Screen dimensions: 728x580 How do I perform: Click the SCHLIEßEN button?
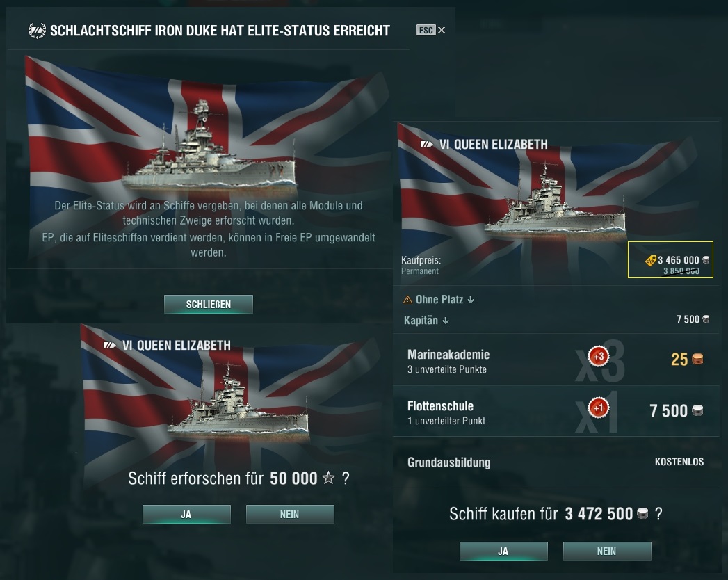tap(209, 304)
